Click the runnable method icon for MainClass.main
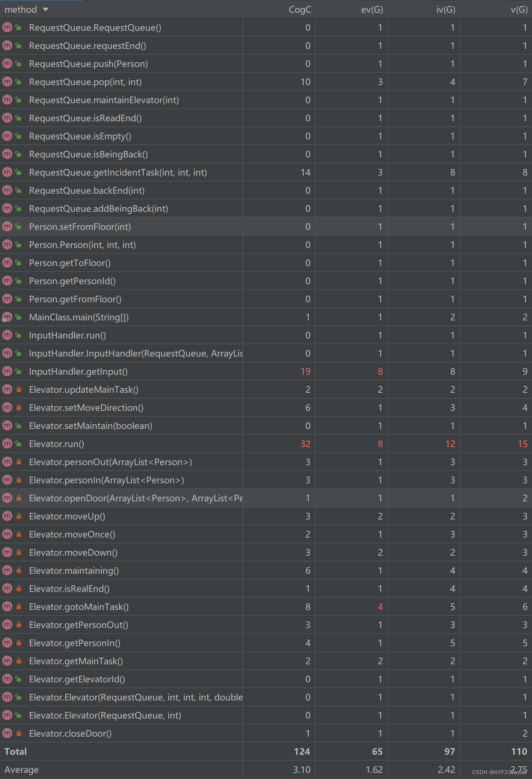Image resolution: width=532 pixels, height=779 pixels. coord(7,317)
